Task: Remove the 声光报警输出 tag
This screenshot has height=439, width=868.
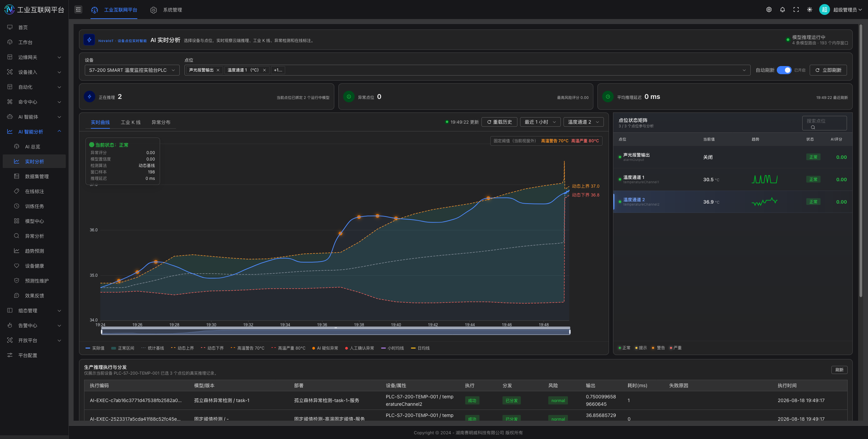Action: click(218, 70)
